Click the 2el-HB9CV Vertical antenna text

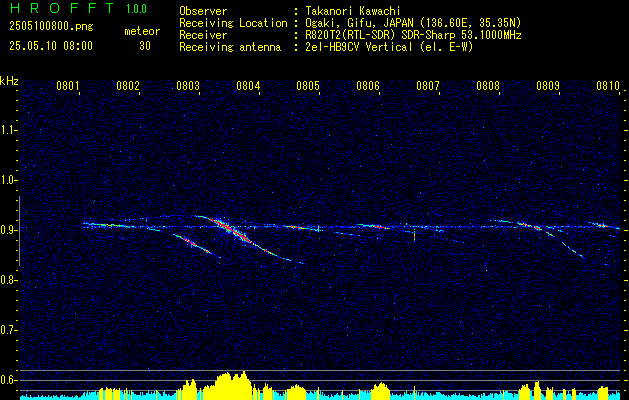389,47
